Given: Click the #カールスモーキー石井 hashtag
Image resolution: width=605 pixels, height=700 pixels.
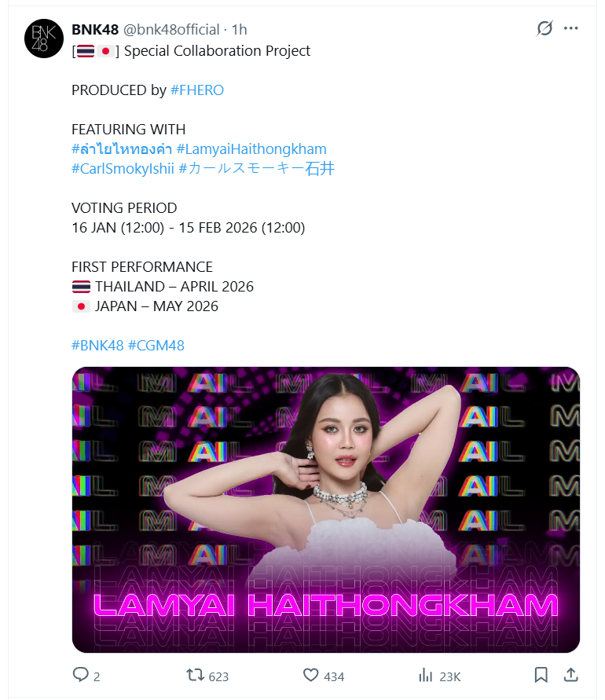Looking at the screenshot, I should [256, 169].
